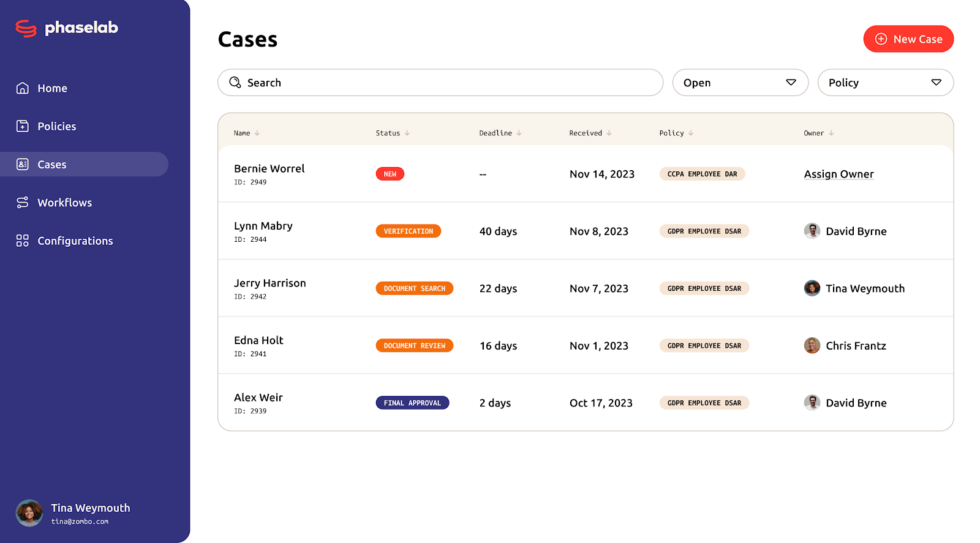Click the Status column header
Screen dimensions: 980x543
click(x=388, y=133)
